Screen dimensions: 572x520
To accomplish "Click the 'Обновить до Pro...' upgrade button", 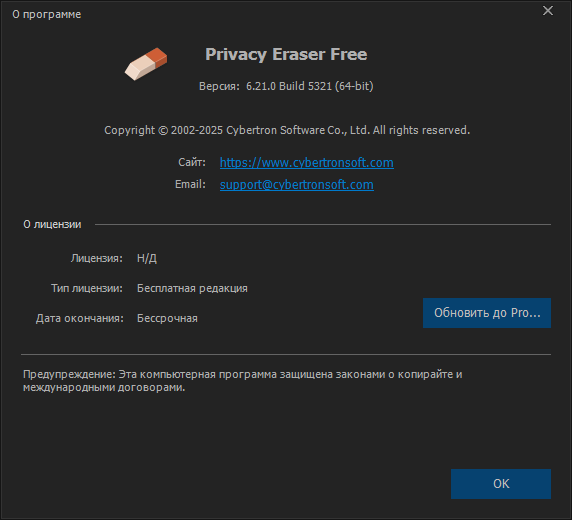I will tap(487, 313).
